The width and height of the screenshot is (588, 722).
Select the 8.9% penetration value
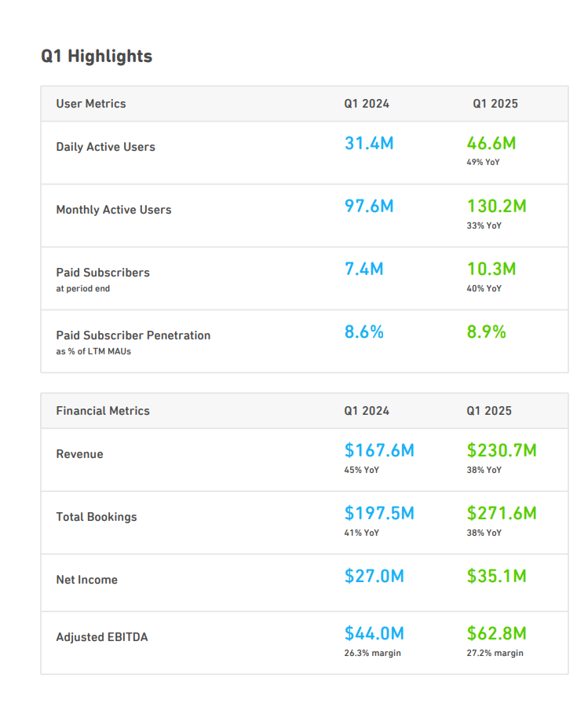(487, 332)
